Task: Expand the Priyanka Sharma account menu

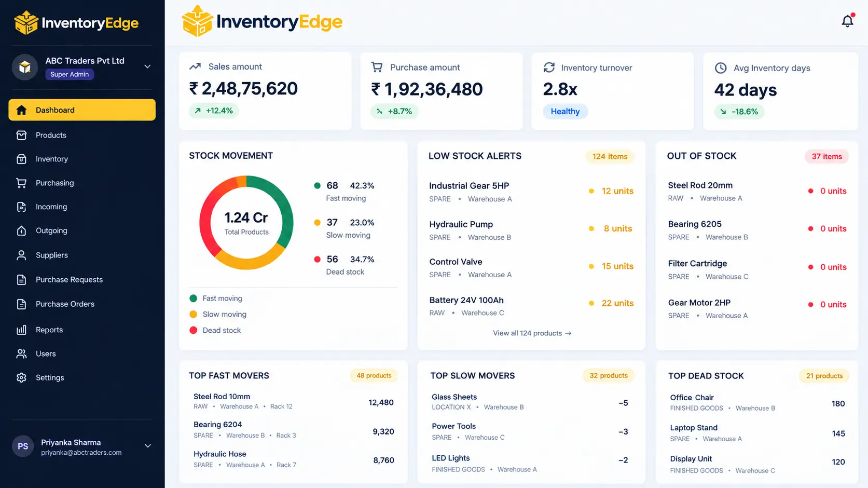Action: tap(148, 446)
